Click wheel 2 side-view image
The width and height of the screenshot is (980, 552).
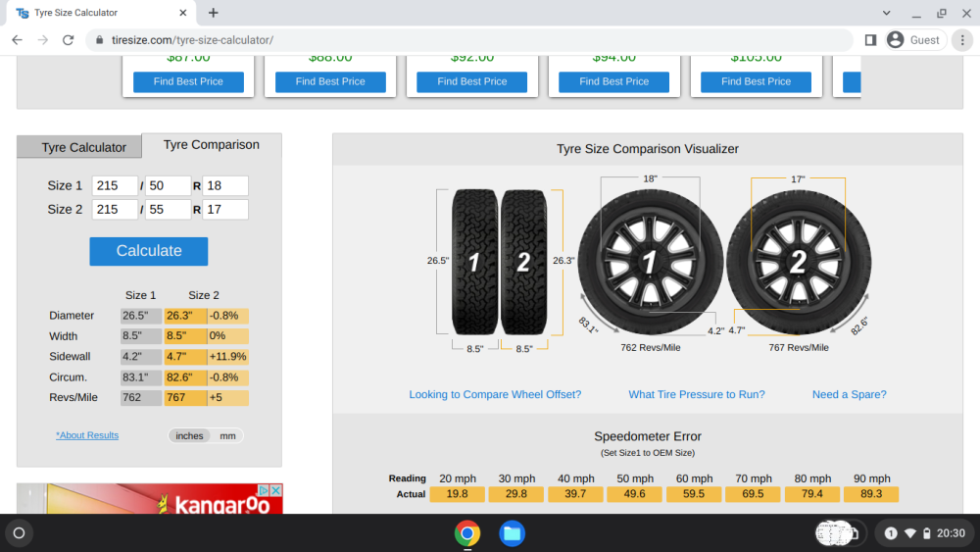(798, 262)
